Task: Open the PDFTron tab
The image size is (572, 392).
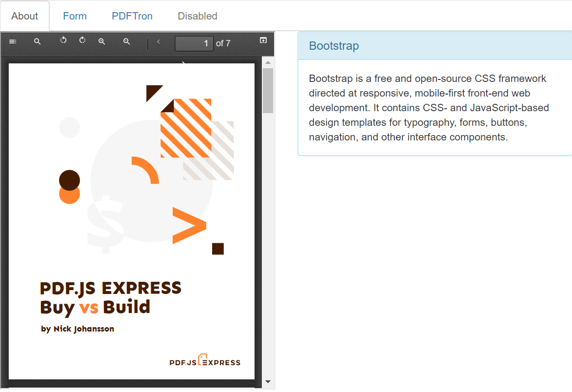Action: (x=132, y=16)
